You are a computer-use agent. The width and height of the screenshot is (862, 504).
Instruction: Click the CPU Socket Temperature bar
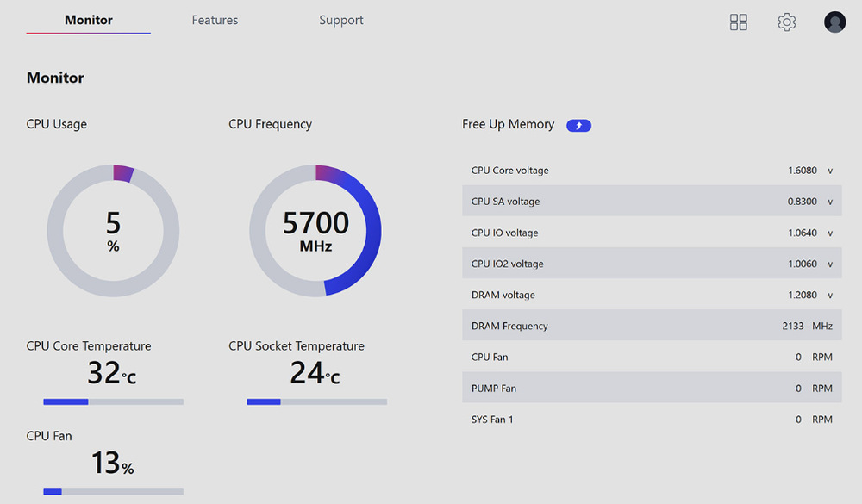[316, 401]
